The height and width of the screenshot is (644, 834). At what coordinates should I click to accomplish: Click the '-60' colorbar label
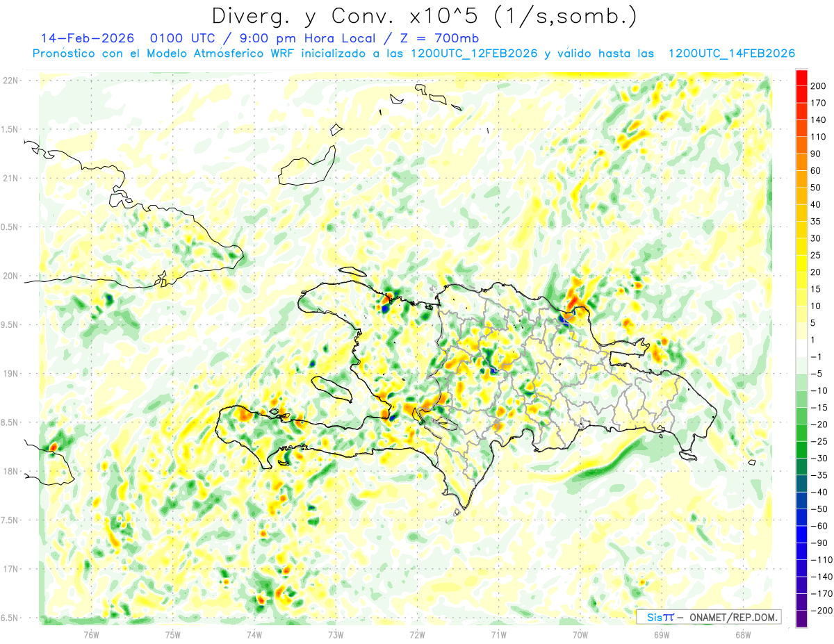tap(820, 526)
